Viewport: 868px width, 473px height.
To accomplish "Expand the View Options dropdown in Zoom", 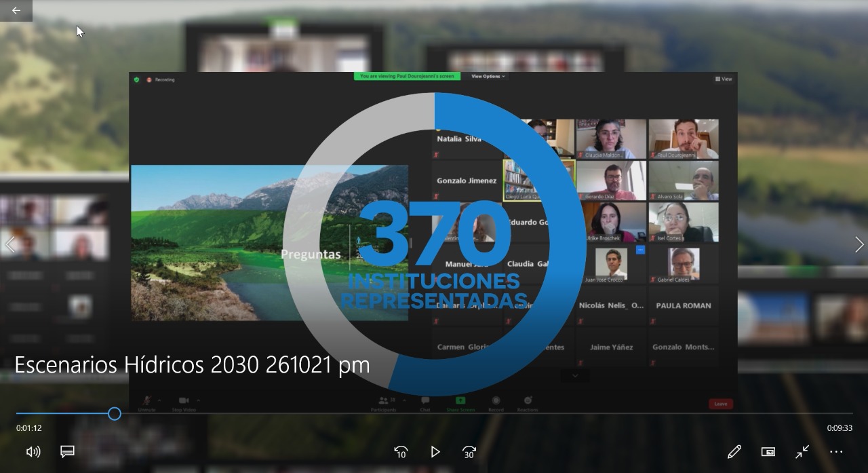I will (x=488, y=77).
